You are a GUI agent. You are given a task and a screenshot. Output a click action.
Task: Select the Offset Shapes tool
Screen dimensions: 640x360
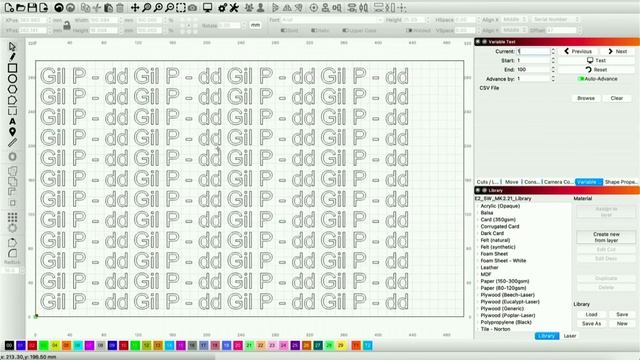point(12,157)
